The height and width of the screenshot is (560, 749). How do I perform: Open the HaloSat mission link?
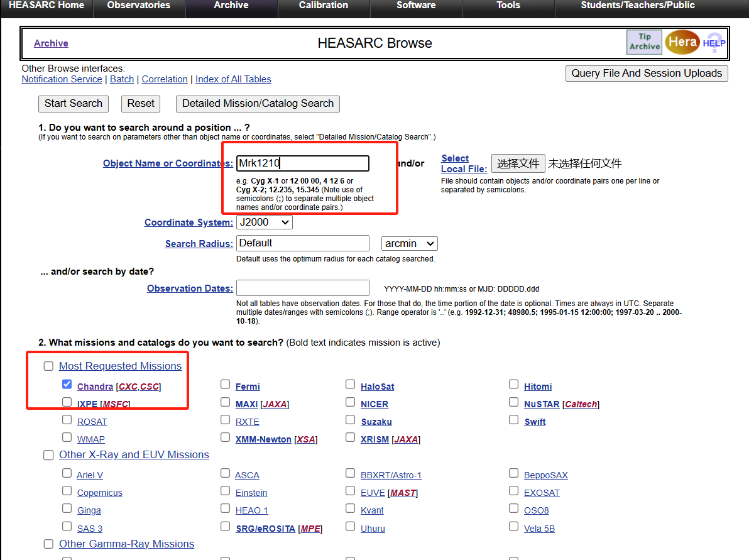point(378,387)
